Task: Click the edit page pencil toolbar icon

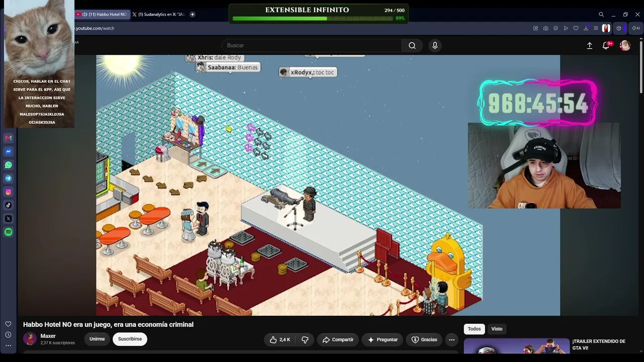Action: point(536,28)
